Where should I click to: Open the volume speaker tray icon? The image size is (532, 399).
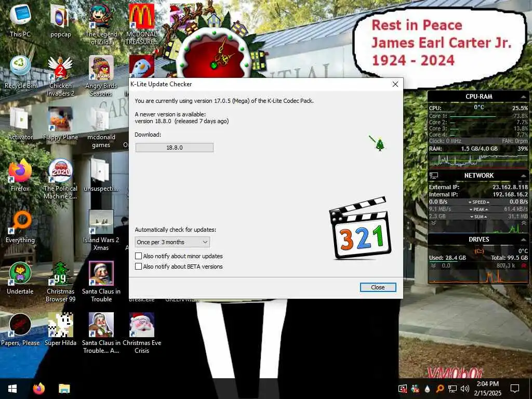coord(465,389)
